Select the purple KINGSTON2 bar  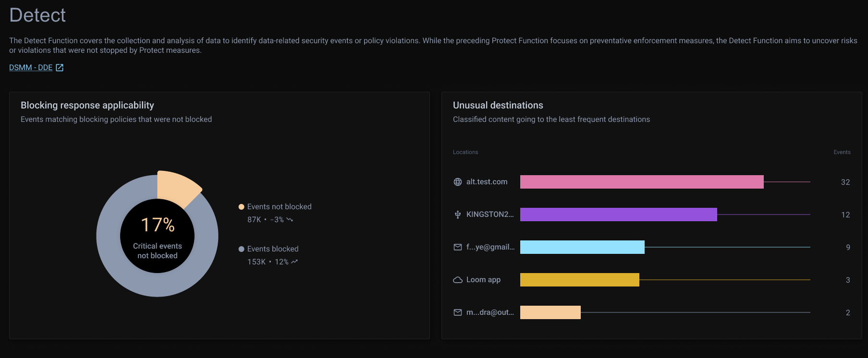coord(618,215)
